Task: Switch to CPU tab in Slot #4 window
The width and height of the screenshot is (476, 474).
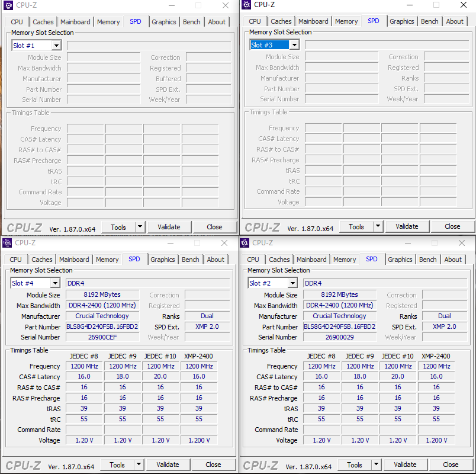Action: click(16, 260)
